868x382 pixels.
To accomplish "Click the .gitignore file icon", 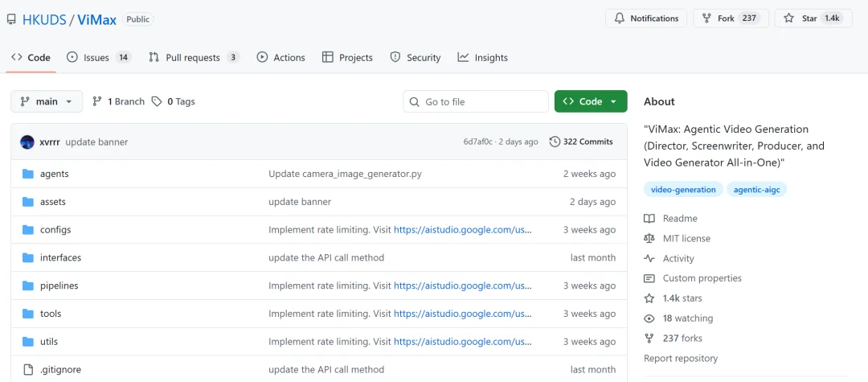I will click(28, 370).
